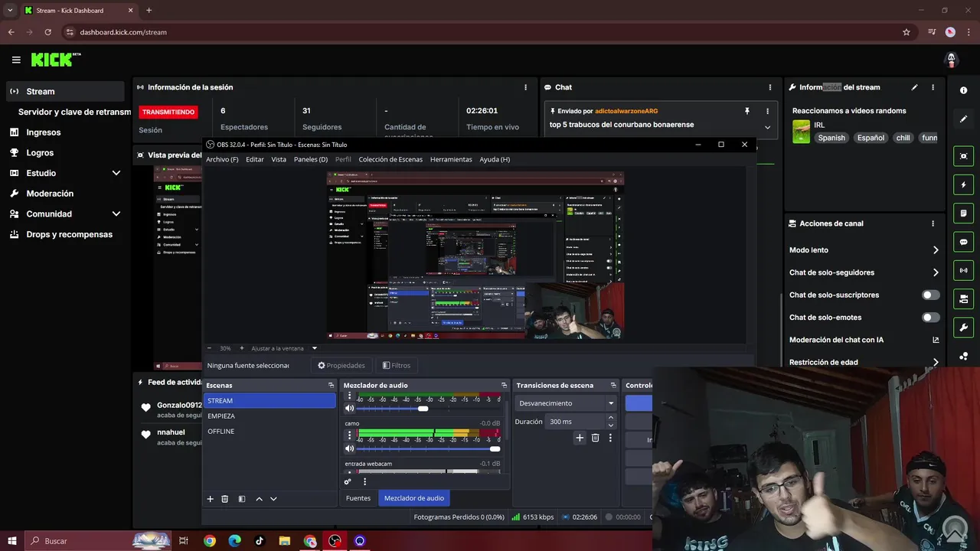Unpin the pinned chat message
980x551 pixels.
(x=747, y=111)
